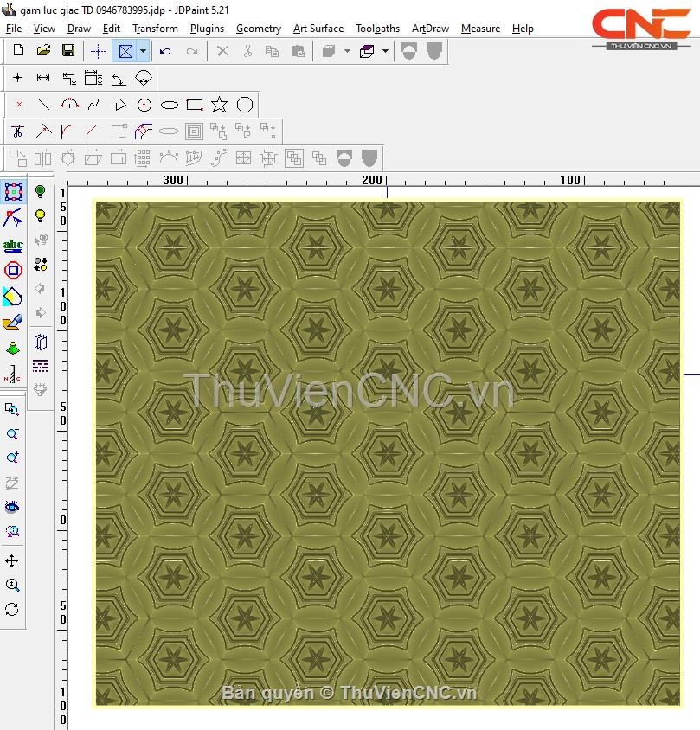Click the concentric rectangles offset icon
This screenshot has width=700, height=730.
pyautogui.click(x=194, y=131)
